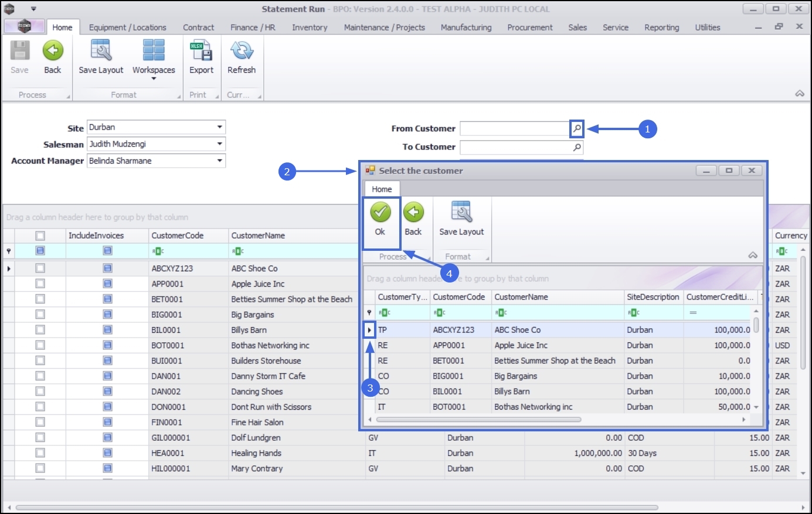
Task: Open To Customer search lookup
Action: tap(577, 147)
